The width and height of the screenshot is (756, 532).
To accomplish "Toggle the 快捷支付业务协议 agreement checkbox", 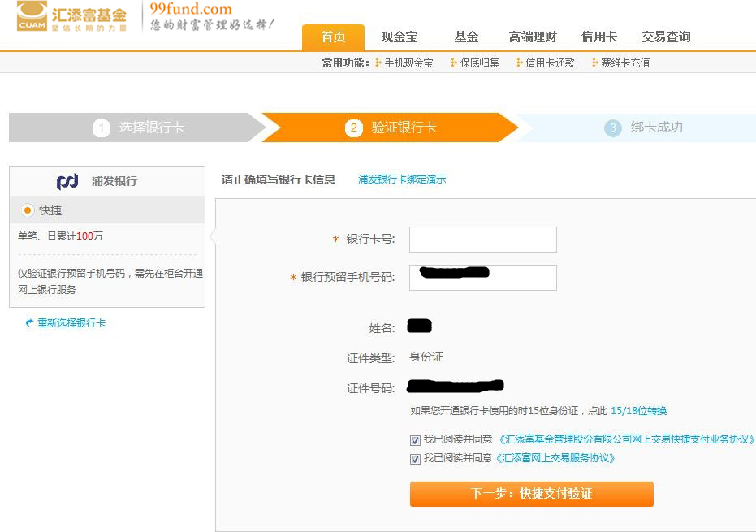I will click(x=416, y=440).
